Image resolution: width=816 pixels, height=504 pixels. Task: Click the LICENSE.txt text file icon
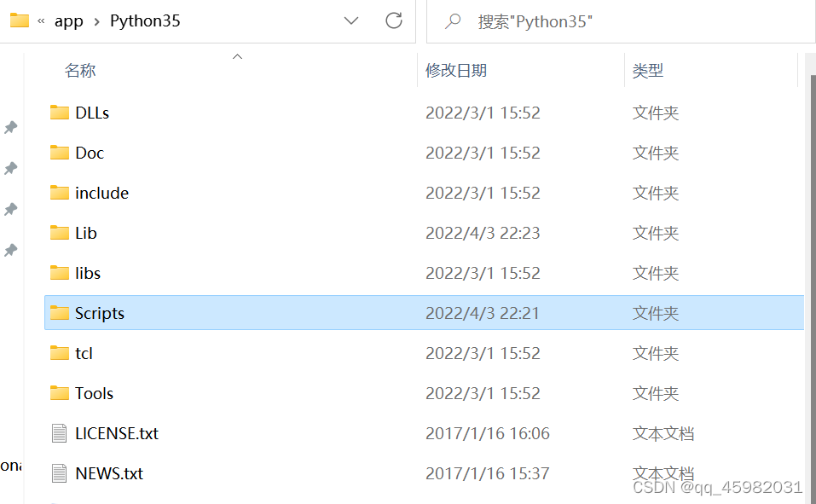(x=59, y=432)
